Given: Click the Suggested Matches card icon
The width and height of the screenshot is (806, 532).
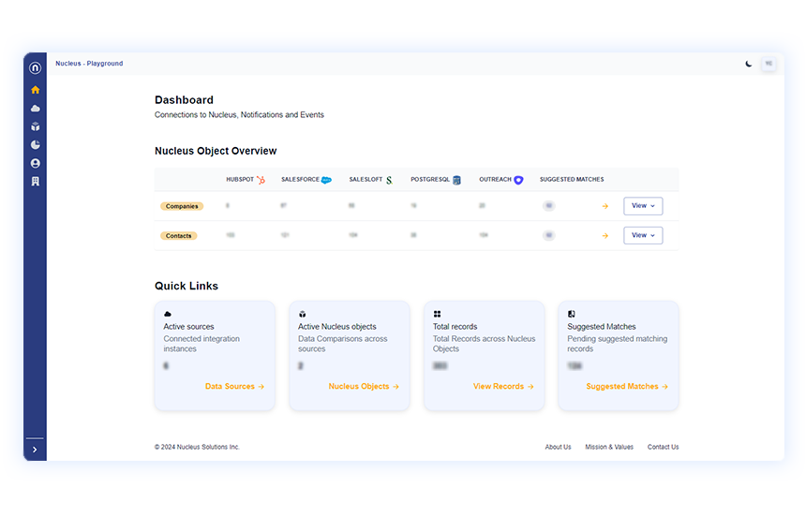Looking at the screenshot, I should click(571, 314).
